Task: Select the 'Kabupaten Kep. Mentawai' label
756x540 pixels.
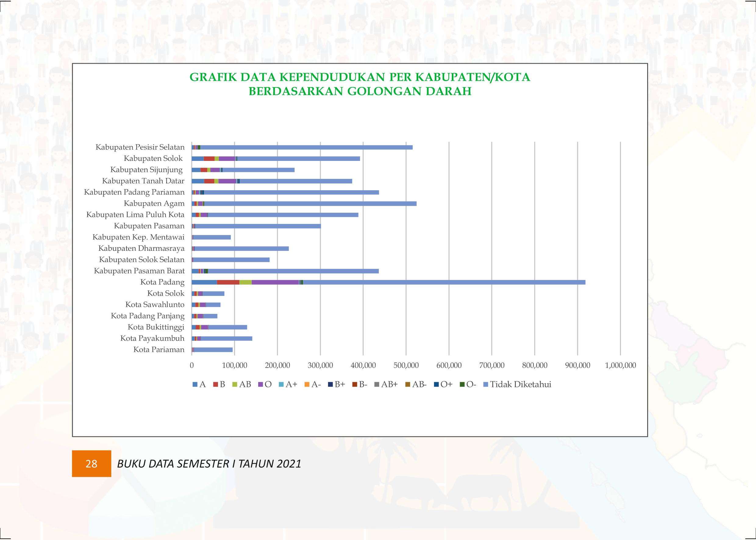Action: coord(138,237)
